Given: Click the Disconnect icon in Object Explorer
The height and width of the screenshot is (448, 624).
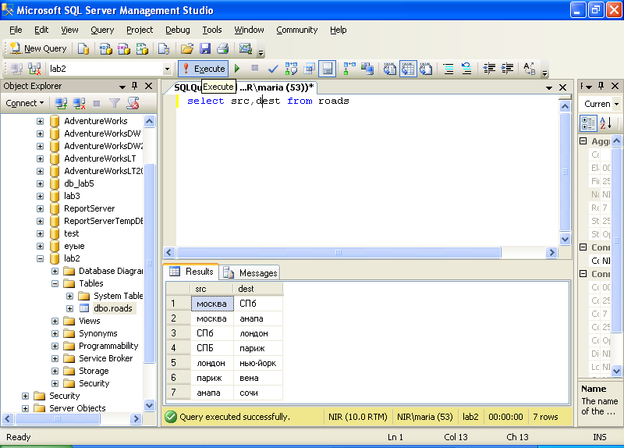Looking at the screenshot, I should (79, 103).
